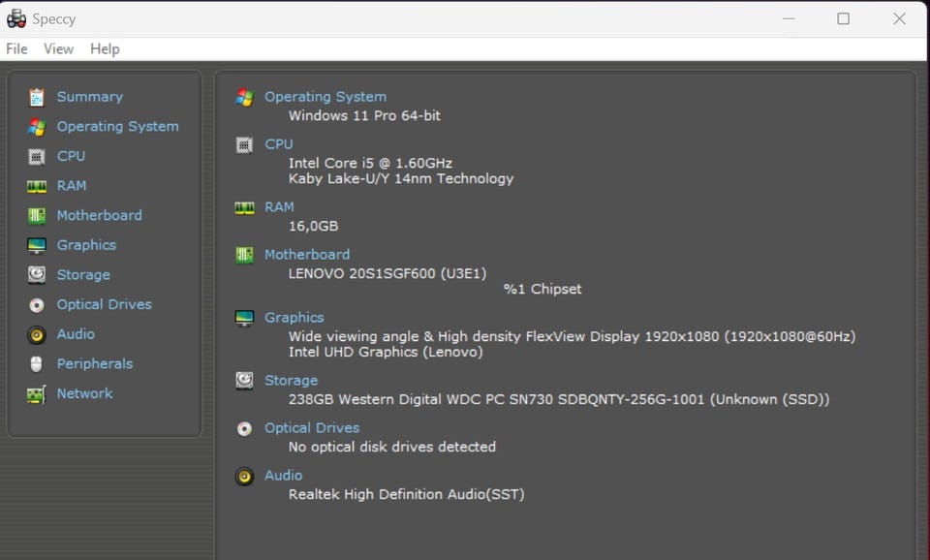Click the '%1 Chipset' text
Screen dimensions: 930x560
[542, 289]
